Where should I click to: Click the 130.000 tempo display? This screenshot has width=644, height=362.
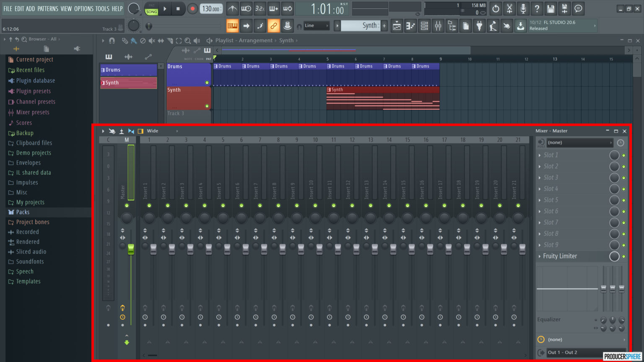click(x=211, y=8)
